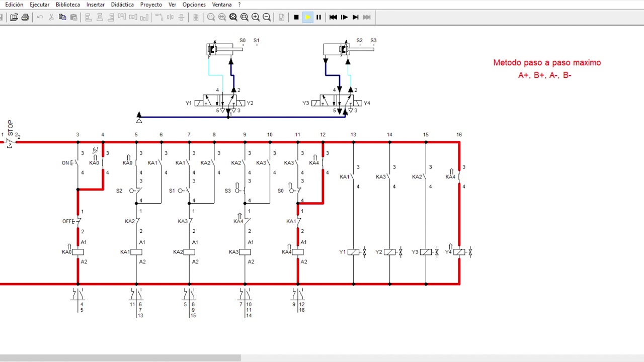The width and height of the screenshot is (644, 362).
Task: Open the Ejecutar menu
Action: click(40, 5)
